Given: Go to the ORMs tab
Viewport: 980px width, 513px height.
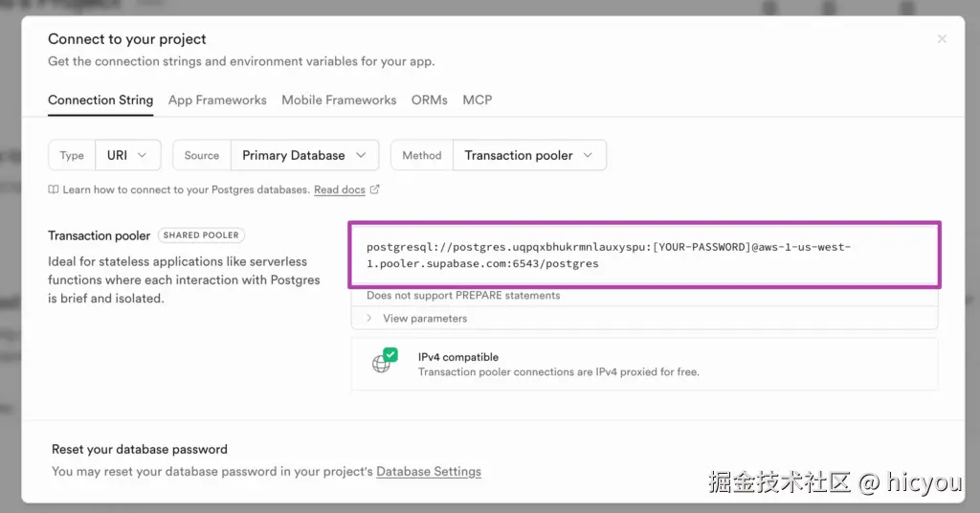Looking at the screenshot, I should click(x=429, y=100).
